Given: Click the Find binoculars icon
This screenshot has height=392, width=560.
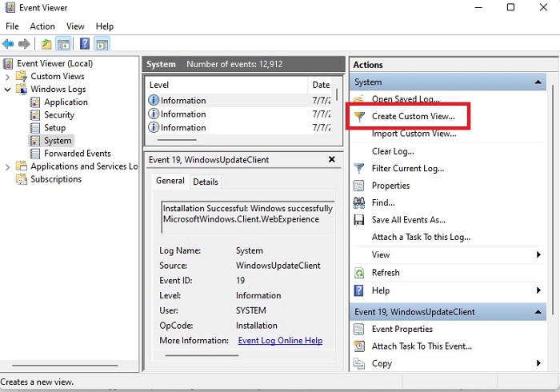Looking at the screenshot, I should click(x=359, y=202).
